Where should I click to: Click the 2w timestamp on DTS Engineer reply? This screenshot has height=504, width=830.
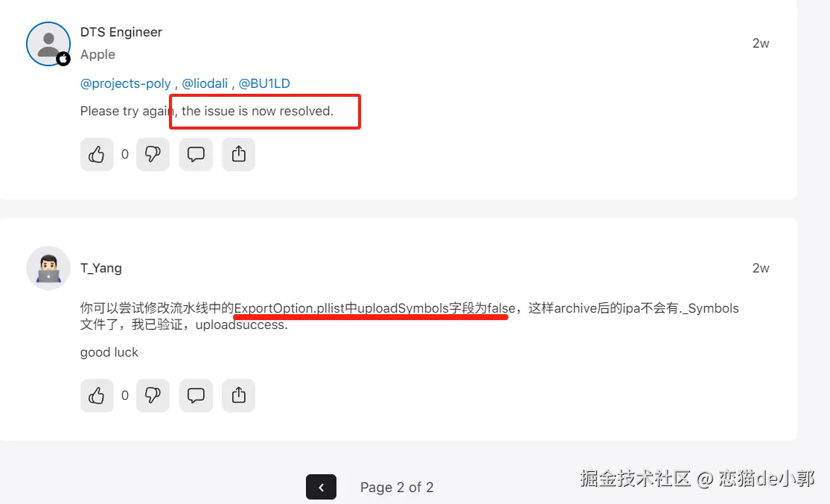tap(761, 43)
